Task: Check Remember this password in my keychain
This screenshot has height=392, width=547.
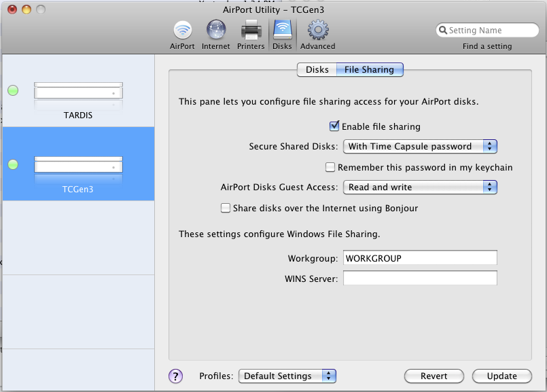Action: 330,167
